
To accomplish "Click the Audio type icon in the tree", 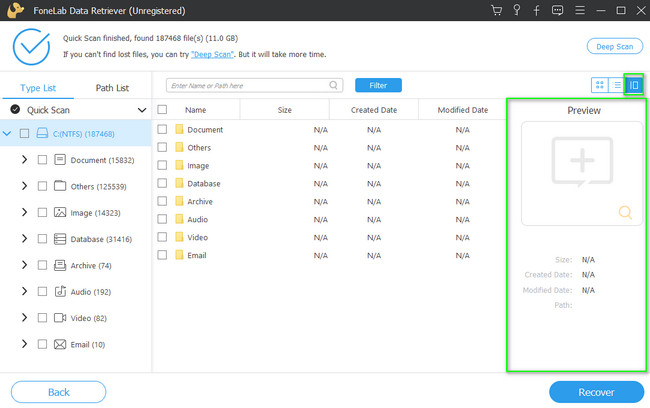I will (60, 291).
